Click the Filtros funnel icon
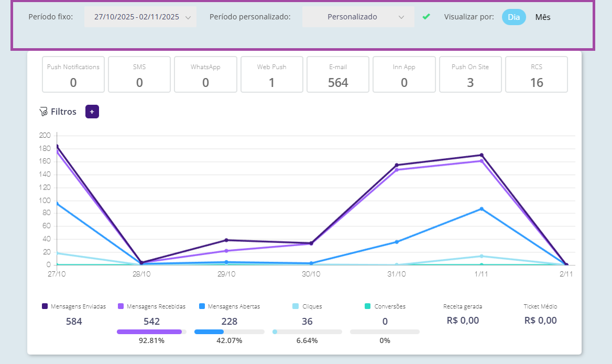This screenshot has height=364, width=612. pyautogui.click(x=43, y=112)
